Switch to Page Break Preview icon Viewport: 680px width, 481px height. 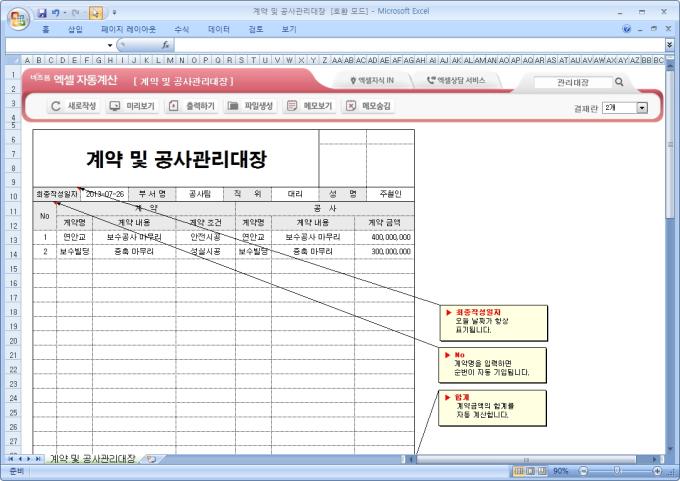[542, 471]
